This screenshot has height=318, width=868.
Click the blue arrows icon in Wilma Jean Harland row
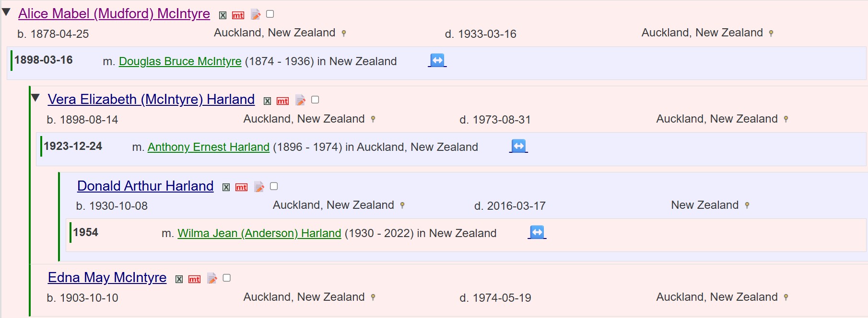[x=537, y=232]
